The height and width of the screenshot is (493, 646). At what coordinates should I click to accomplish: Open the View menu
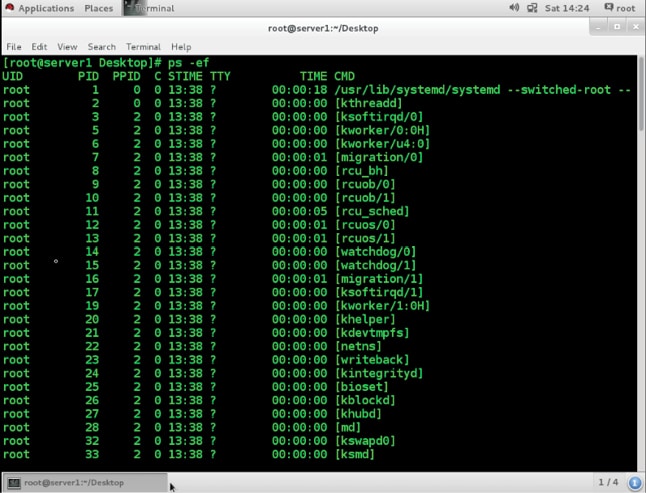coord(67,47)
